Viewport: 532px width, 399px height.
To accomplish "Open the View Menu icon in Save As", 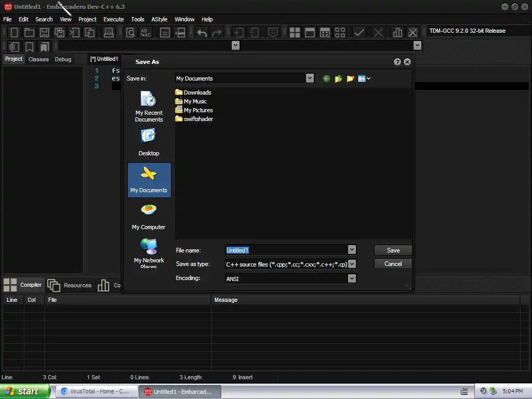I will pos(364,79).
